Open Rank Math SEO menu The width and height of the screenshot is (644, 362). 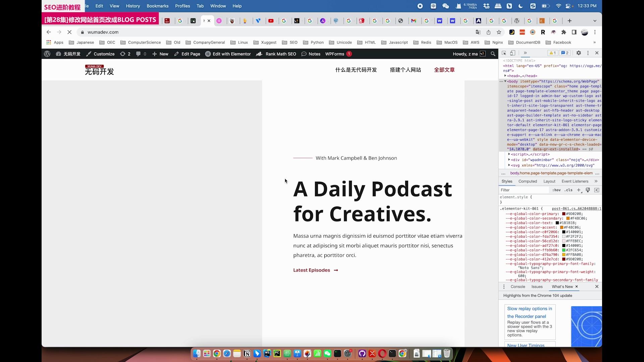(x=276, y=54)
